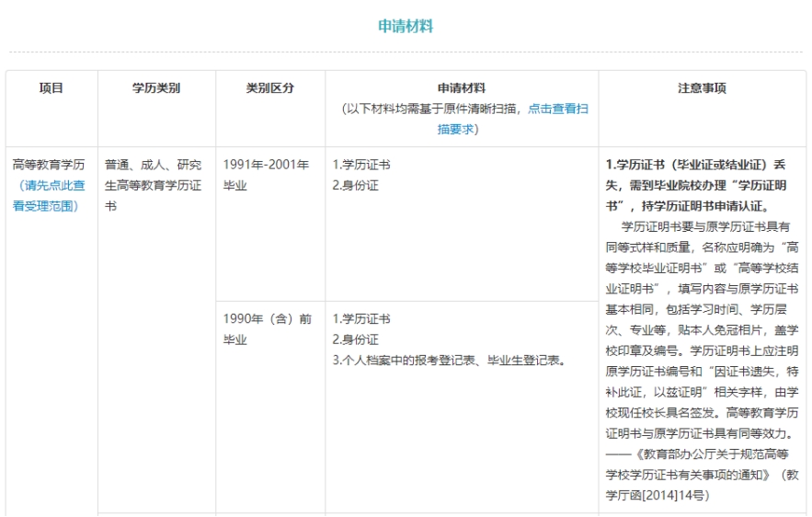This screenshot has height=517, width=812.
Task: Select the 学历类别 column header
Action: 156,89
